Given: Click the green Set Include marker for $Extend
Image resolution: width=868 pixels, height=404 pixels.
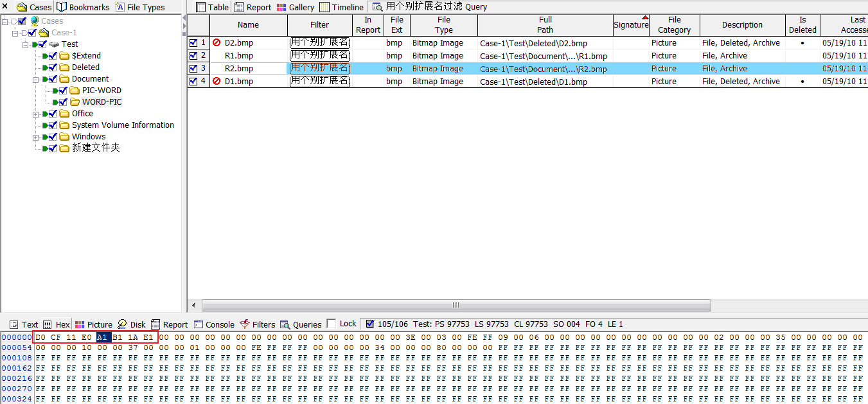Looking at the screenshot, I should point(45,56).
